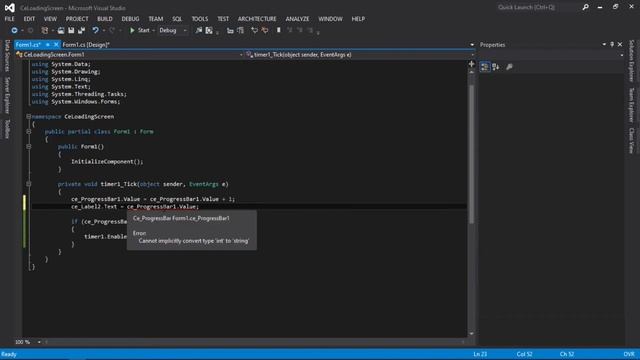Open the ANALYZE menu
The width and height of the screenshot is (640, 360).
[297, 19]
